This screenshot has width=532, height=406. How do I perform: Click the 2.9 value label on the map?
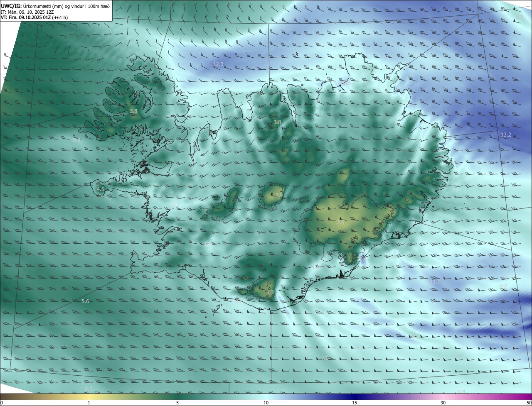pos(278,195)
